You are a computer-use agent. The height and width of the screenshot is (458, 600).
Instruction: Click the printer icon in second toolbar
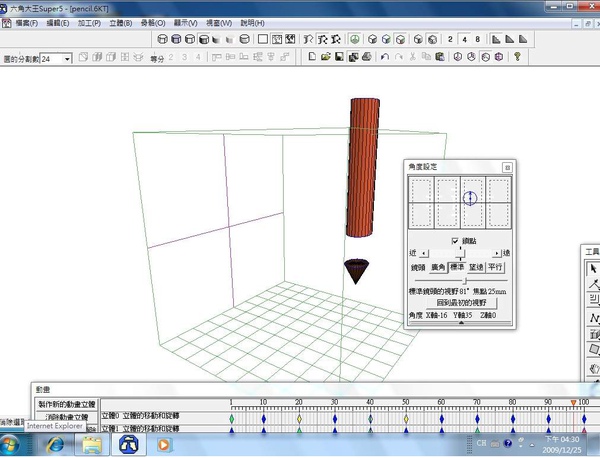(x=367, y=57)
